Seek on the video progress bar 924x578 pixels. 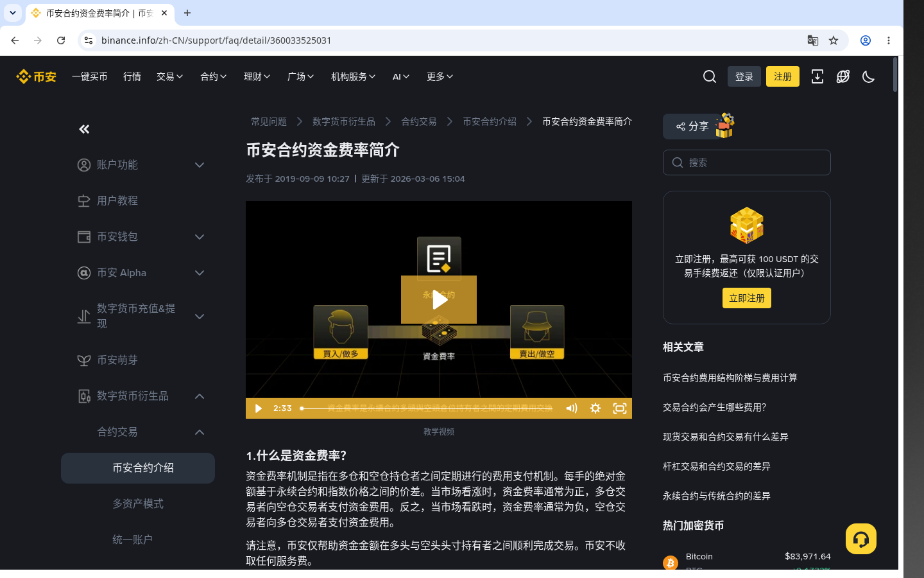427,408
